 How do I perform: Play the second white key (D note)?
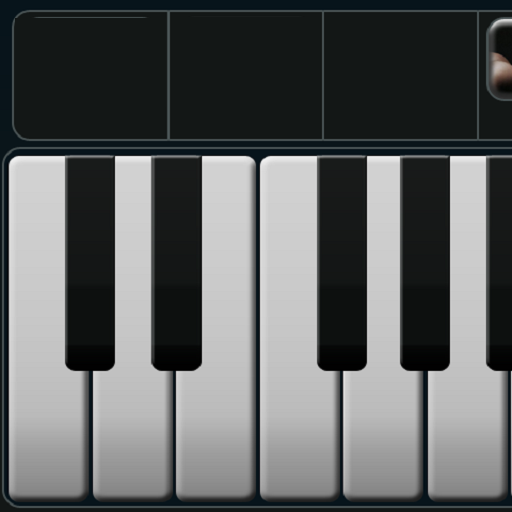pos(133,433)
